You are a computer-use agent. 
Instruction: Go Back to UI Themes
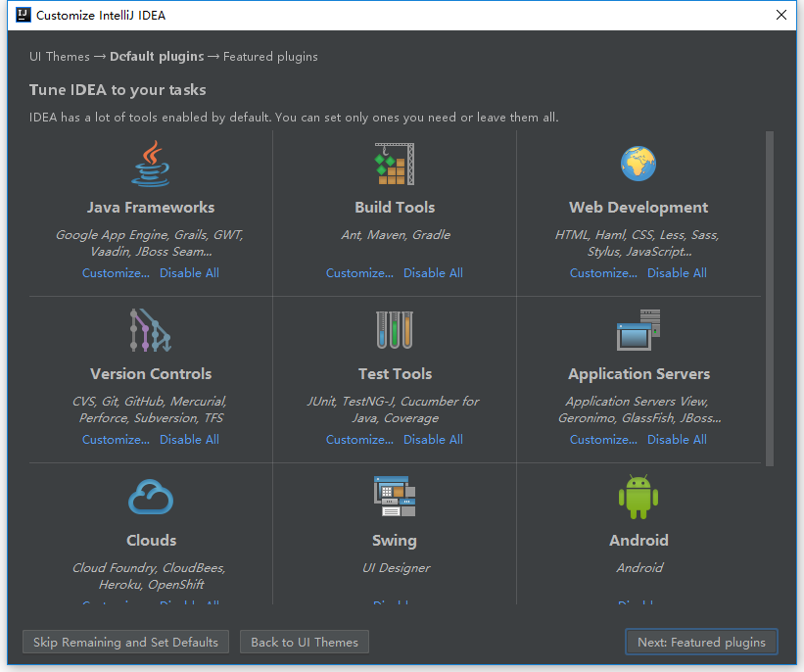(305, 643)
